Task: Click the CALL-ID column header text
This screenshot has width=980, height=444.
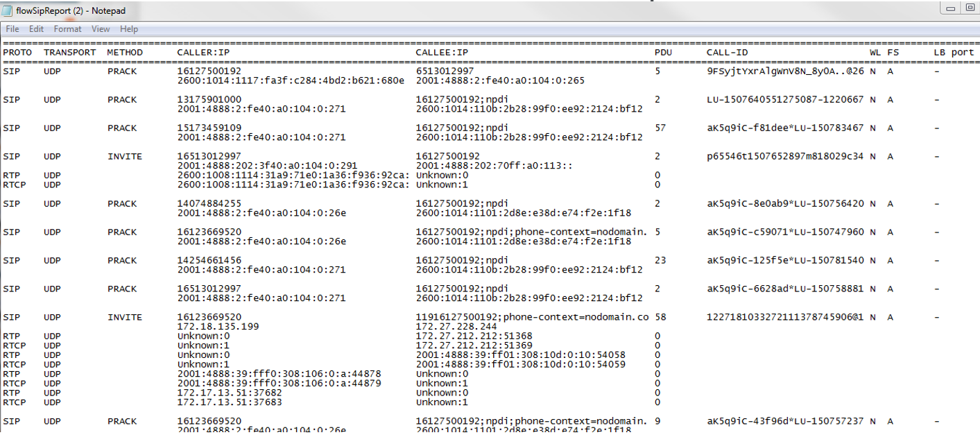Action: [727, 52]
